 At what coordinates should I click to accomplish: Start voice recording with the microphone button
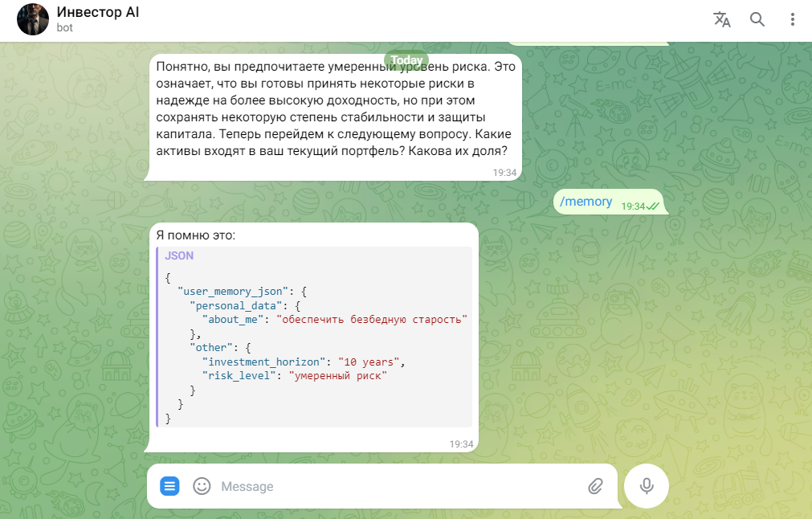(x=647, y=486)
